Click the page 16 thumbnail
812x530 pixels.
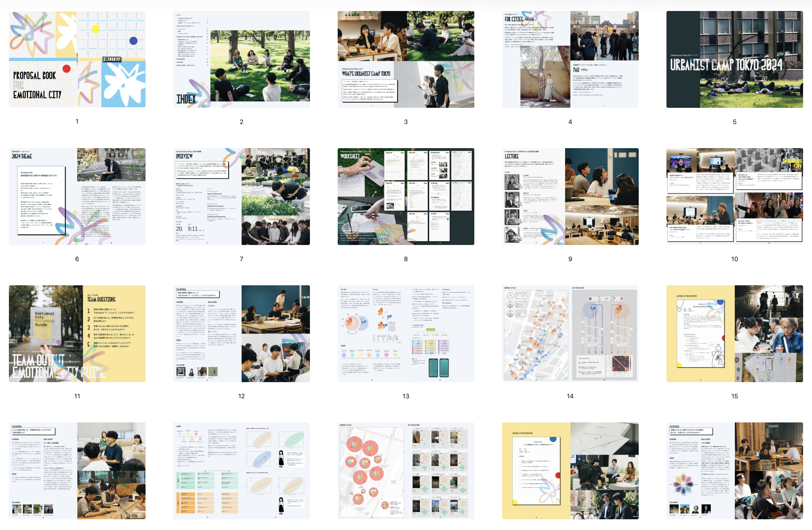click(77, 471)
